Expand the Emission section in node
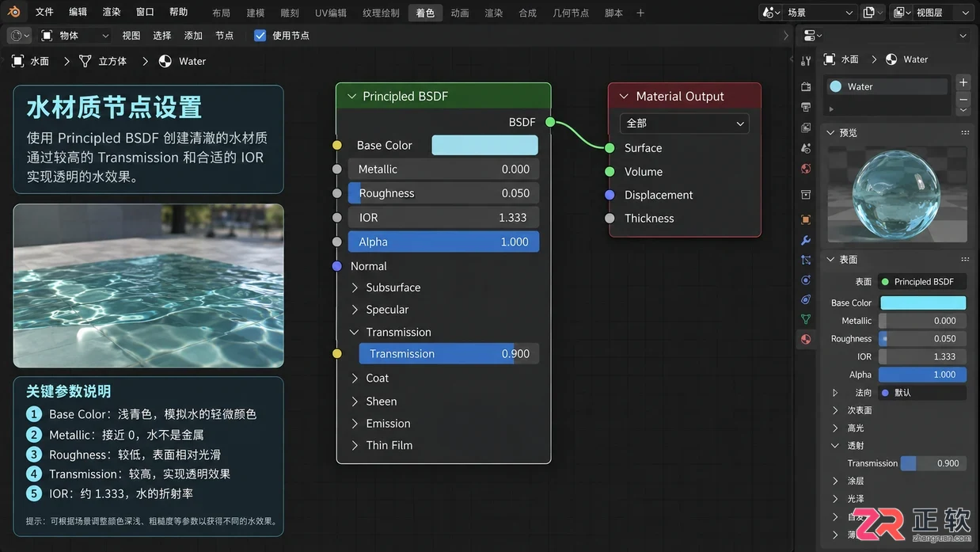Screen dimensions: 980x552 click(355, 424)
